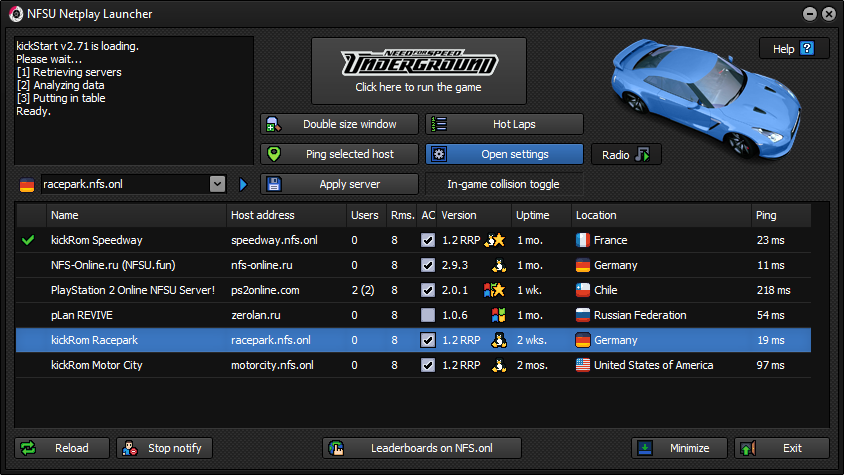Click Stop notify button

(x=164, y=448)
